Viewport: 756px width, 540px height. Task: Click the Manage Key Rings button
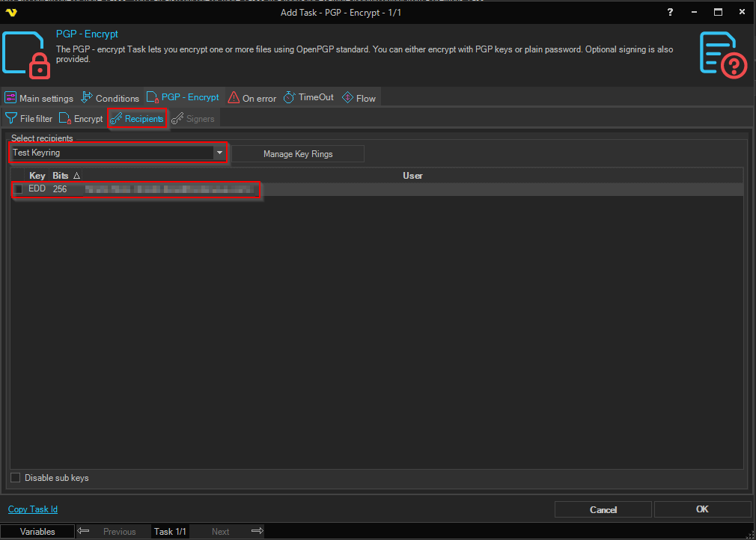click(x=298, y=153)
